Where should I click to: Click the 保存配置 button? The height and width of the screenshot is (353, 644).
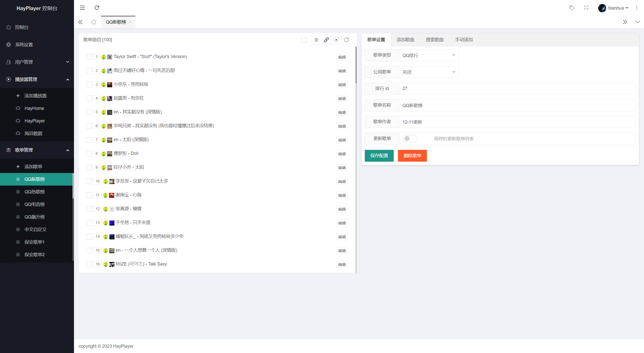click(x=379, y=156)
